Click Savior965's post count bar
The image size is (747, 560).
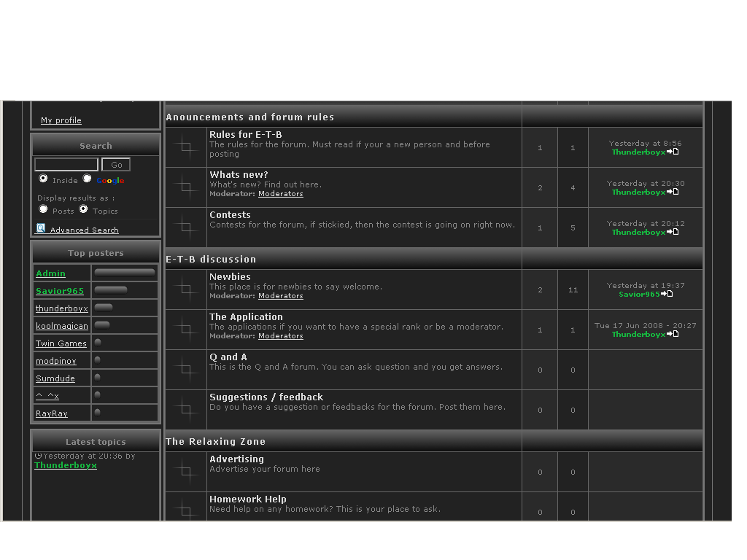click(111, 290)
